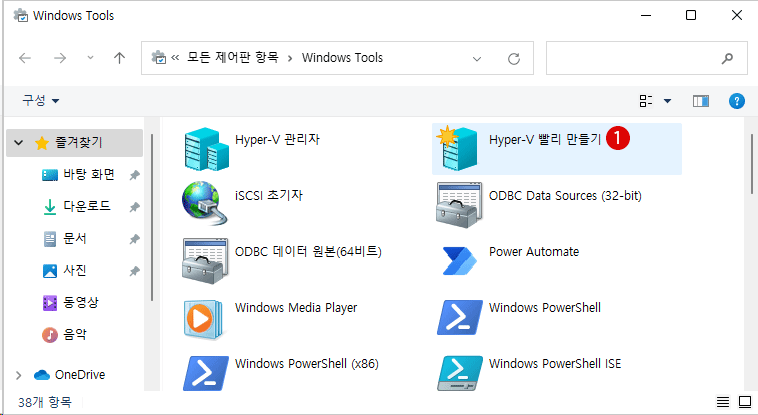This screenshot has width=758, height=415.
Task: Select 바탕 화면 in the navigation pane
Action: pos(89,174)
